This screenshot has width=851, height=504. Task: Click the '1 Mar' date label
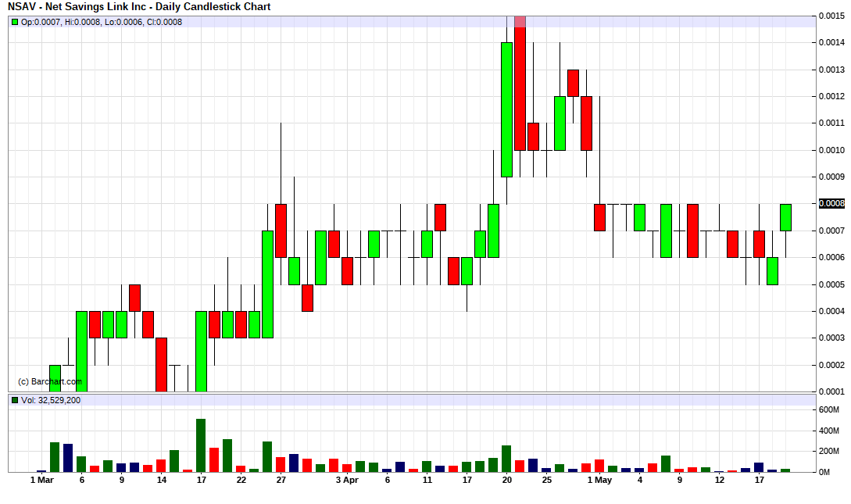click(41, 480)
